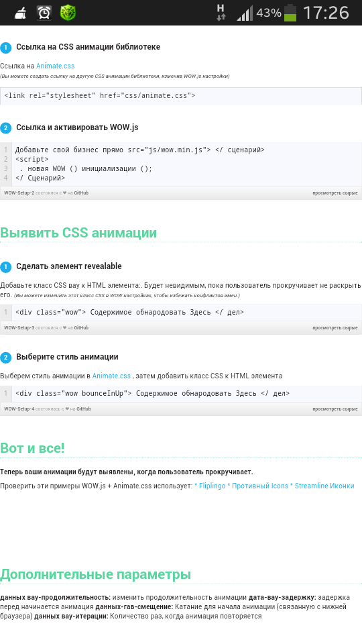Tap the broom cleaner icon in status bar
Screen dimensions: 362x644
(21, 13)
